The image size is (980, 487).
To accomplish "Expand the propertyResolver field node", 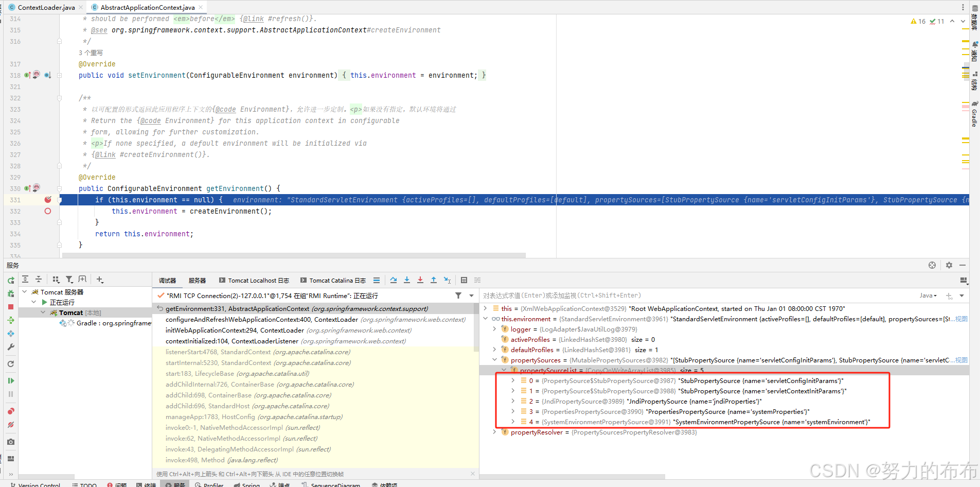I will [x=494, y=432].
